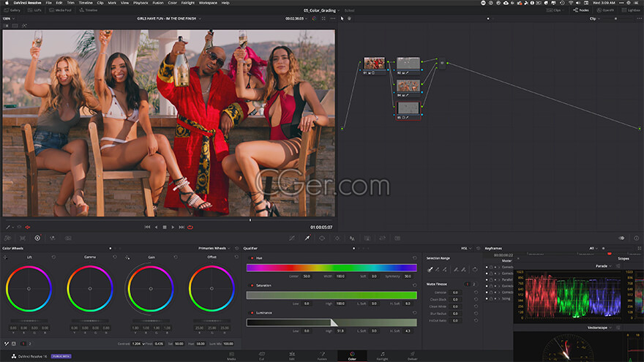Toggle red audio mute icon below viewer
Screen dimensions: 644x362
pos(28,227)
